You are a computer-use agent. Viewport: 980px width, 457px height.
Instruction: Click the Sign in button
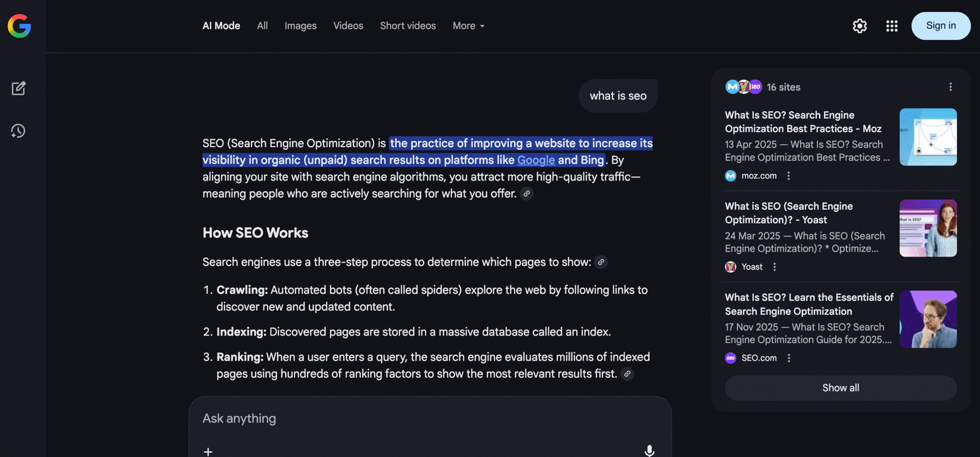(x=940, y=26)
